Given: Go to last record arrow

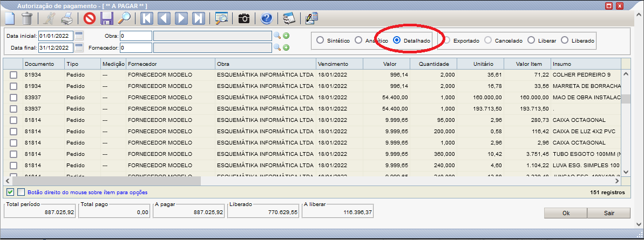Looking at the screenshot, I should pos(198,18).
